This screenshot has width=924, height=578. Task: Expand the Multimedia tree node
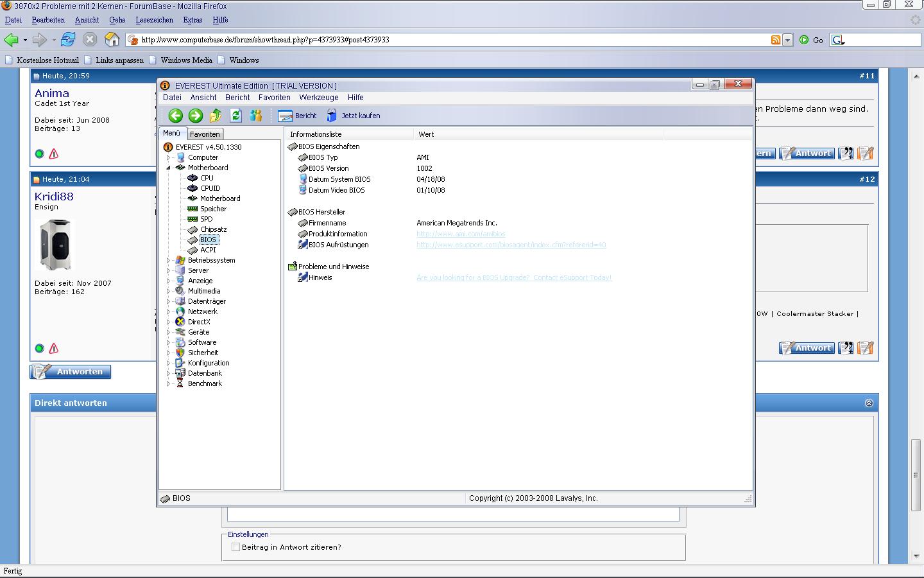(169, 291)
